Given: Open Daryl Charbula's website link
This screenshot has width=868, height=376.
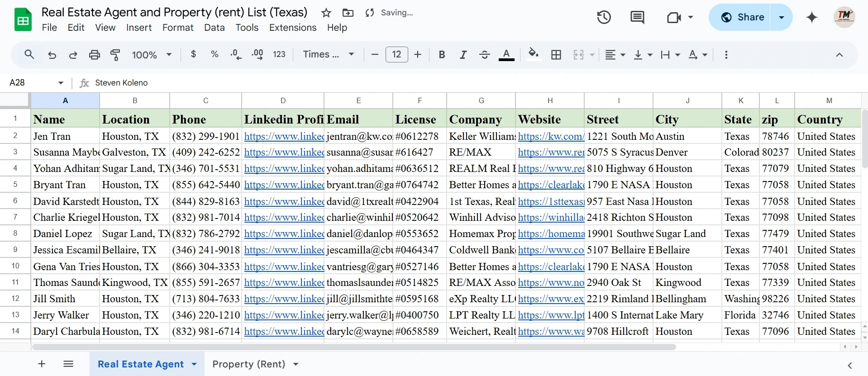Looking at the screenshot, I should (x=551, y=331).
